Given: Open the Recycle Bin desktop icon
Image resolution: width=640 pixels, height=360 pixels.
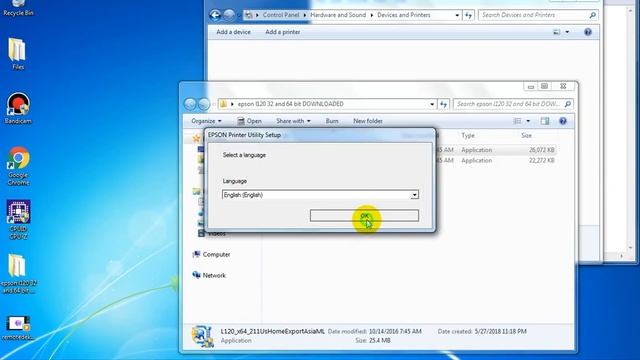Looking at the screenshot, I should click(x=18, y=7).
